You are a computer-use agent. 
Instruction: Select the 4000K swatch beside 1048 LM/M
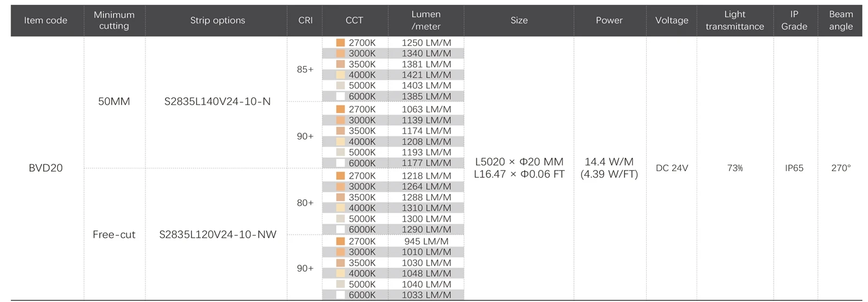tap(340, 273)
